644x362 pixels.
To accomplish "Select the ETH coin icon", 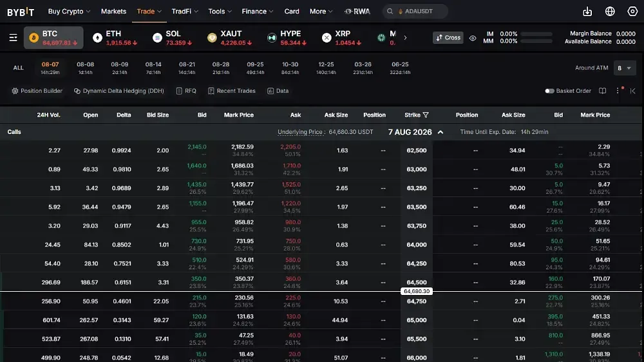I will click(97, 38).
